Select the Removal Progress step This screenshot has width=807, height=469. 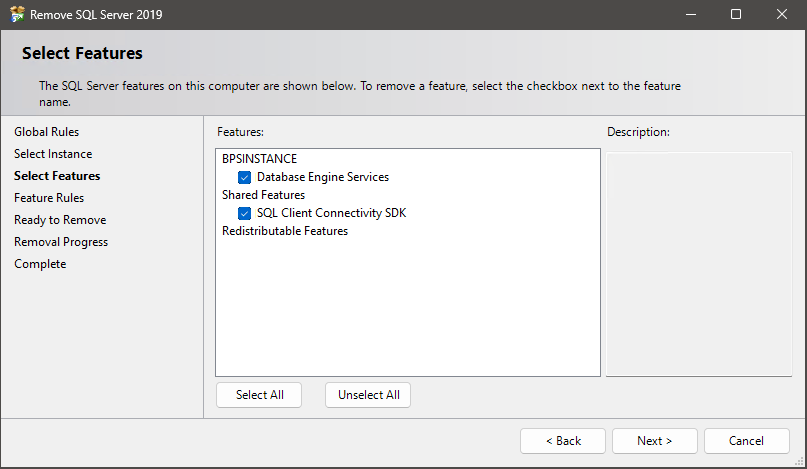(x=61, y=242)
